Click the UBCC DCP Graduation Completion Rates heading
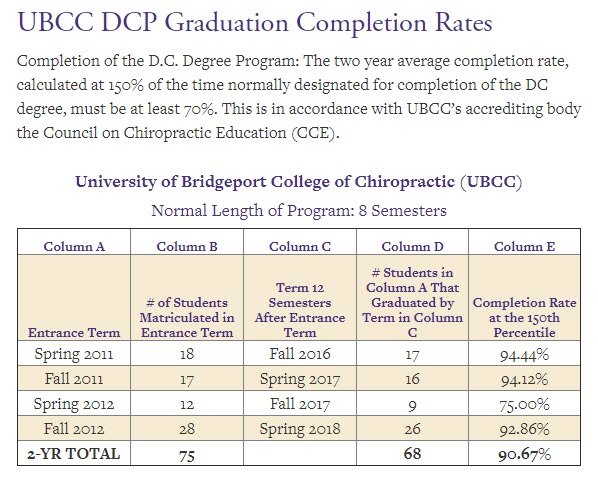The width and height of the screenshot is (598, 490). 255,23
